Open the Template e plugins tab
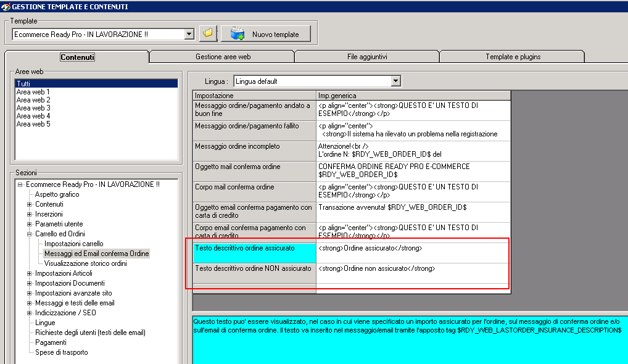The width and height of the screenshot is (628, 364). [x=513, y=57]
